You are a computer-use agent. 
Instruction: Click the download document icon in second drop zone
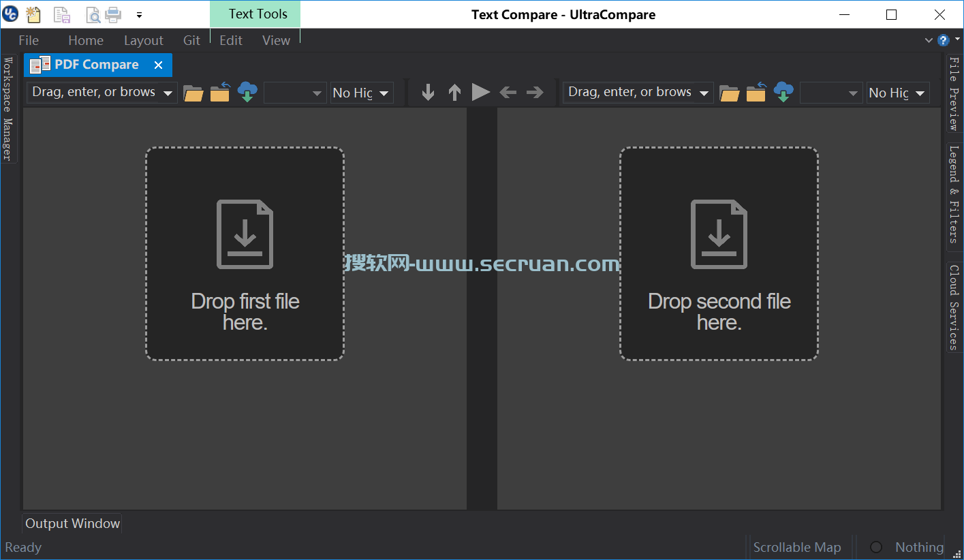(x=719, y=234)
